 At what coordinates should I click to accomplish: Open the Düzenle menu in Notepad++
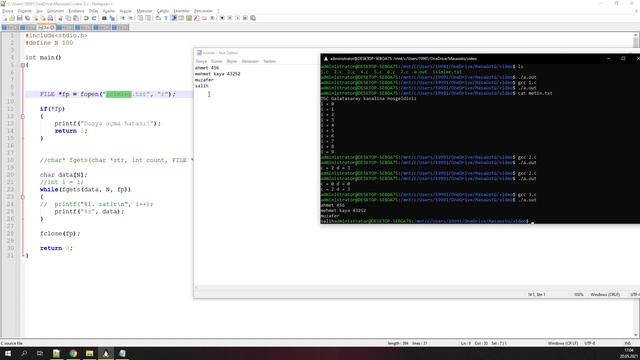click(24, 11)
